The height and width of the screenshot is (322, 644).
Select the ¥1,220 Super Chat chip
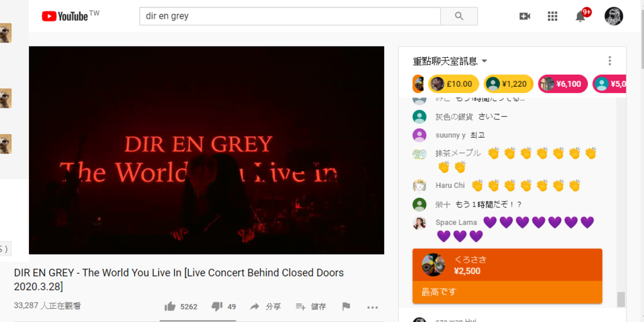508,84
